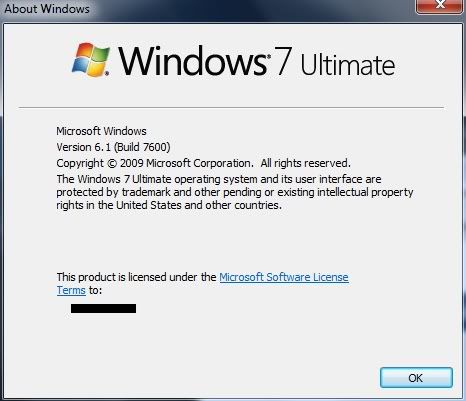Open the Microsoft Software License link
The width and height of the screenshot is (466, 401).
(x=284, y=277)
